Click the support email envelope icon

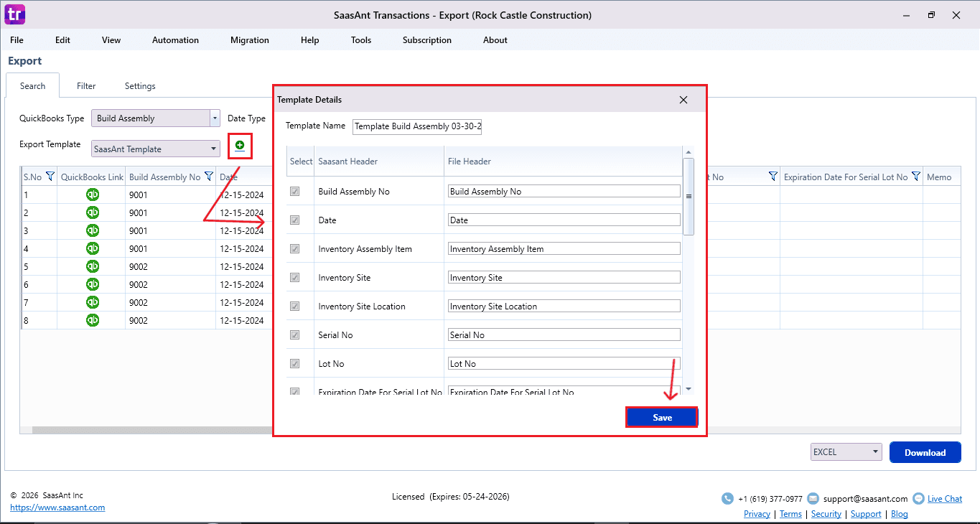click(813, 499)
